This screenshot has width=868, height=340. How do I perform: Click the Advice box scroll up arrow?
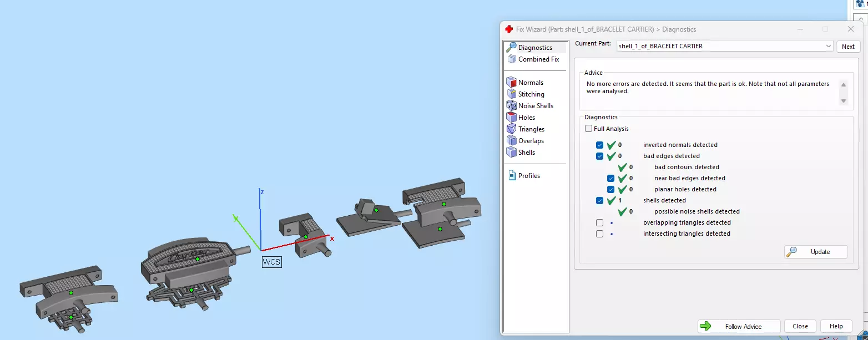844,85
